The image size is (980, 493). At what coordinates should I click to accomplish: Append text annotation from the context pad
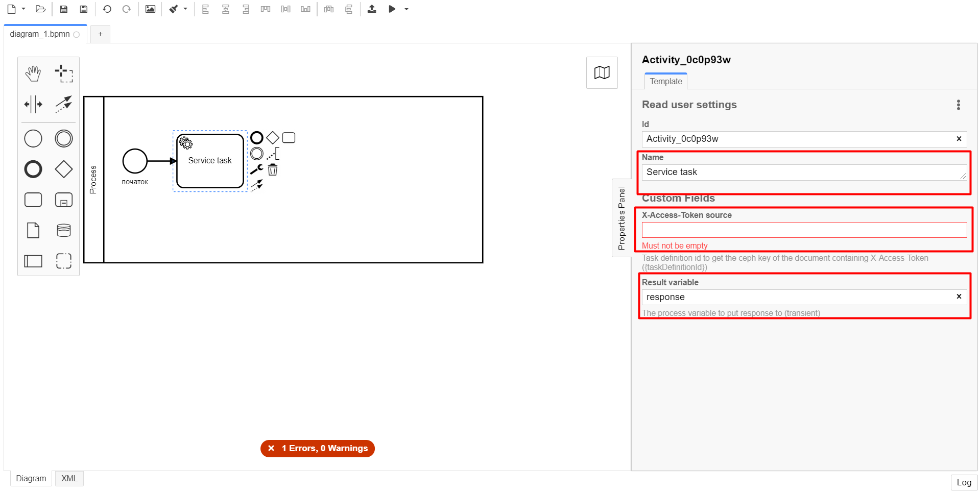coord(273,154)
